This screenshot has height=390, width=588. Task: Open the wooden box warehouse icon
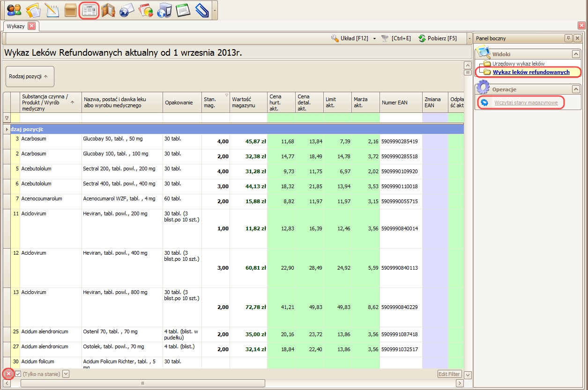pyautogui.click(x=70, y=10)
